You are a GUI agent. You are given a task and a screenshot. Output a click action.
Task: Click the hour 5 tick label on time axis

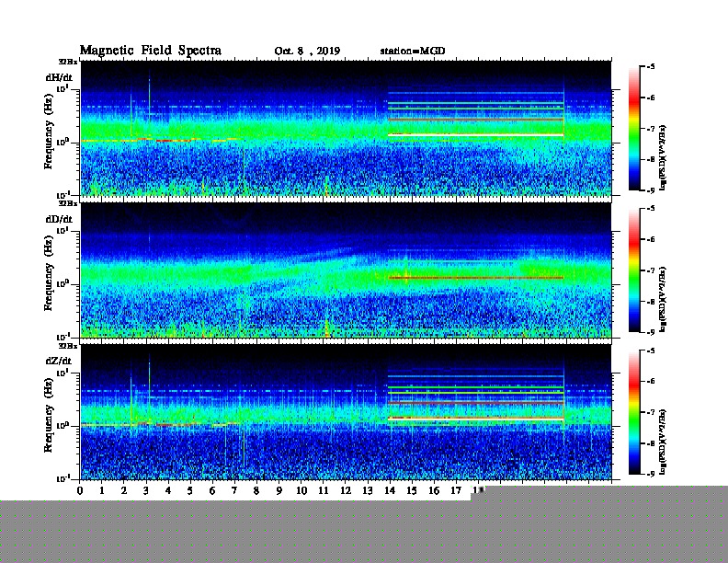click(x=190, y=490)
